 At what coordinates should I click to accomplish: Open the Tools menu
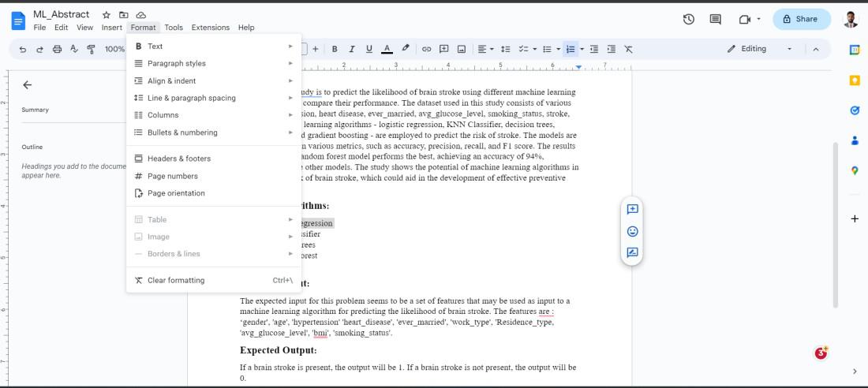click(174, 27)
